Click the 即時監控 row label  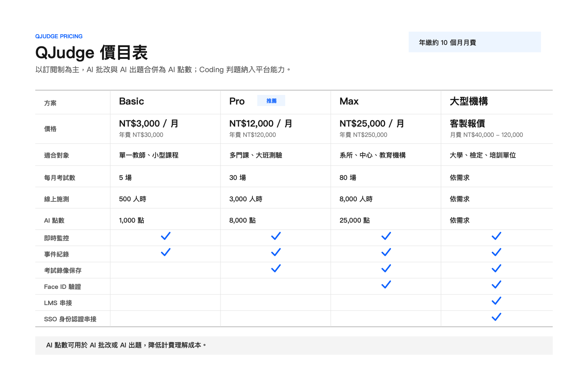57,238
